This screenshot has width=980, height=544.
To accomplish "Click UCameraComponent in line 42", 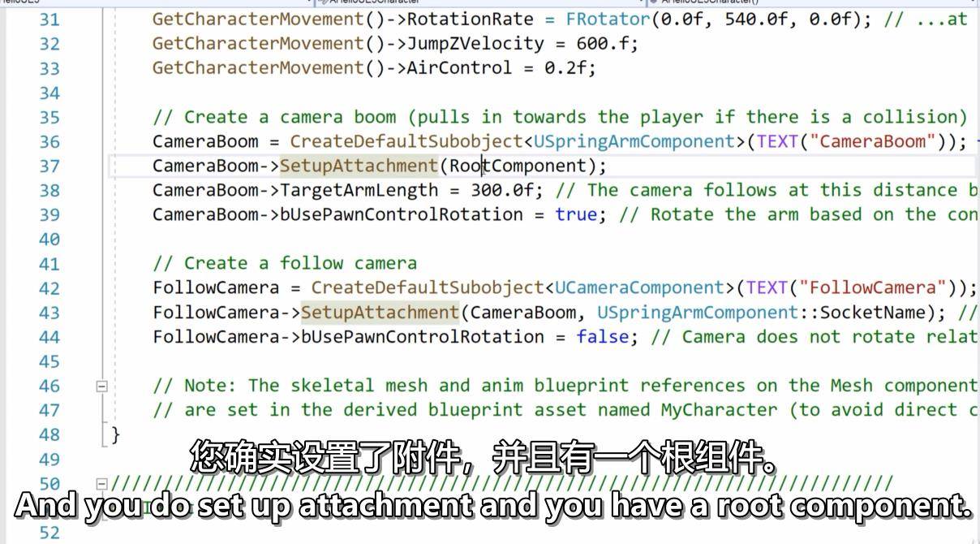I will pyautogui.click(x=640, y=288).
